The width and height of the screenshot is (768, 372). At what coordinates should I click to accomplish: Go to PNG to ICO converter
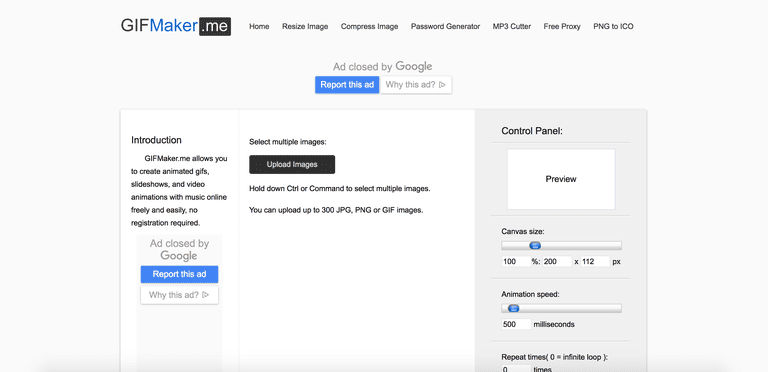(x=613, y=26)
